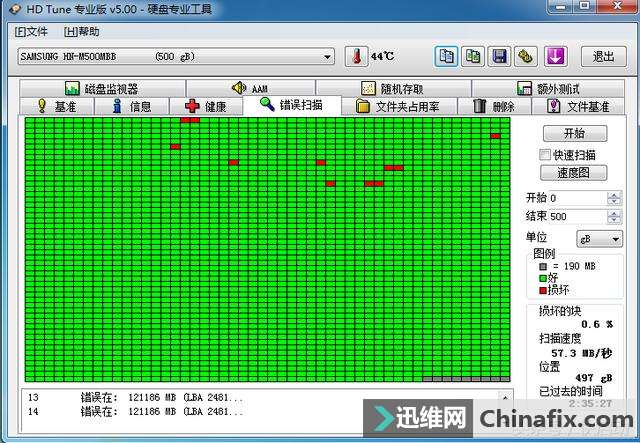Click the 退出 exit button
The width and height of the screenshot is (640, 443).
pyautogui.click(x=603, y=56)
